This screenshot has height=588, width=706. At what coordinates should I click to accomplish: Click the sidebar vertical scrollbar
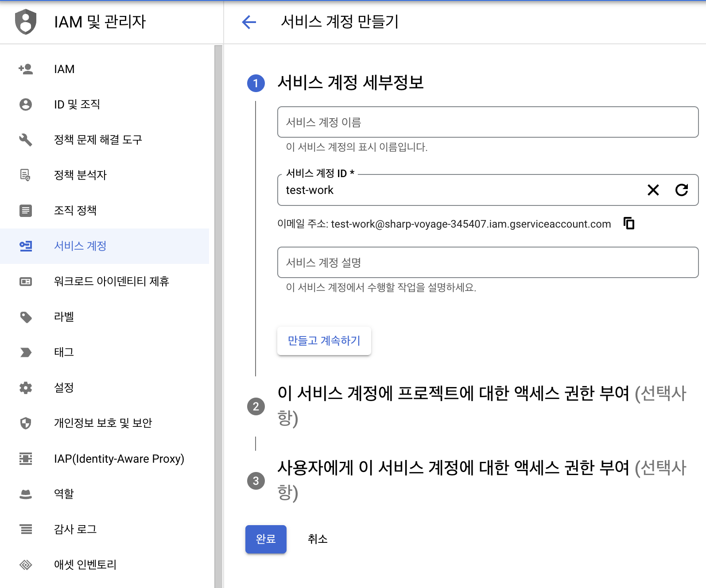pos(218,310)
